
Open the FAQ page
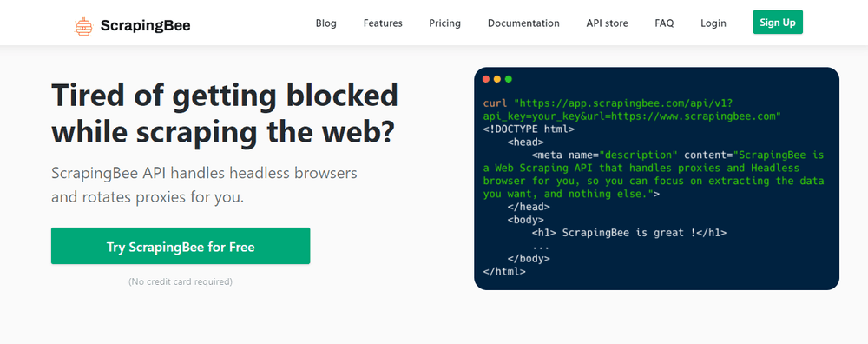pyautogui.click(x=664, y=23)
